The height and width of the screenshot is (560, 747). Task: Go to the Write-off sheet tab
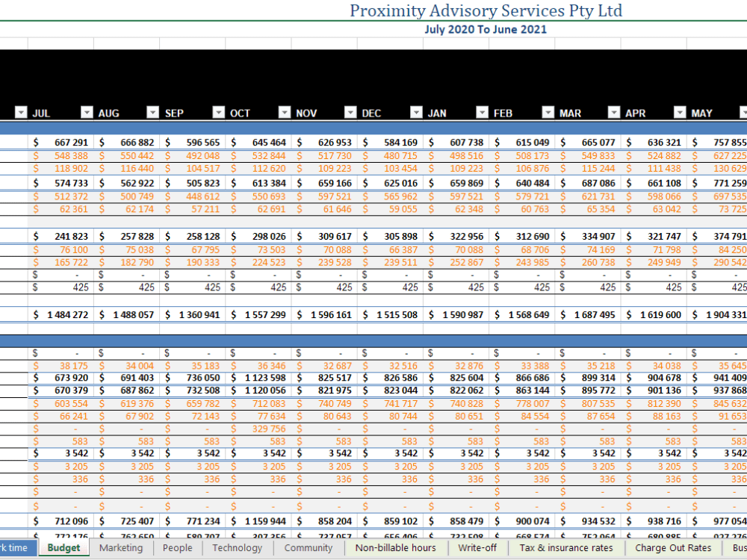tap(477, 547)
